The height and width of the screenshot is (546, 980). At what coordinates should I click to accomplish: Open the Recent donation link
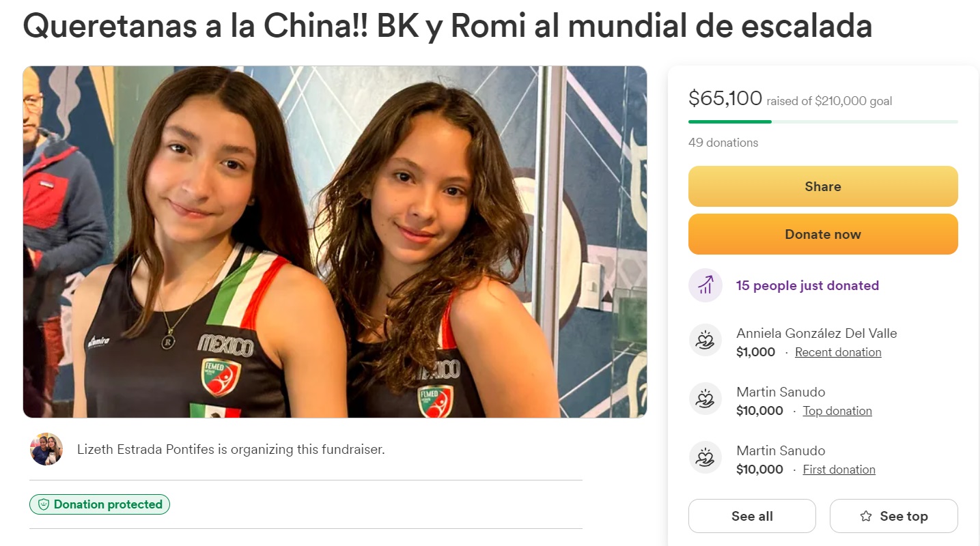tap(838, 352)
